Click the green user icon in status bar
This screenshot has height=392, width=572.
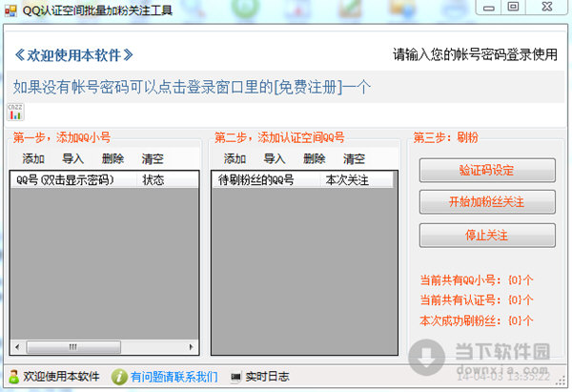coord(14,377)
